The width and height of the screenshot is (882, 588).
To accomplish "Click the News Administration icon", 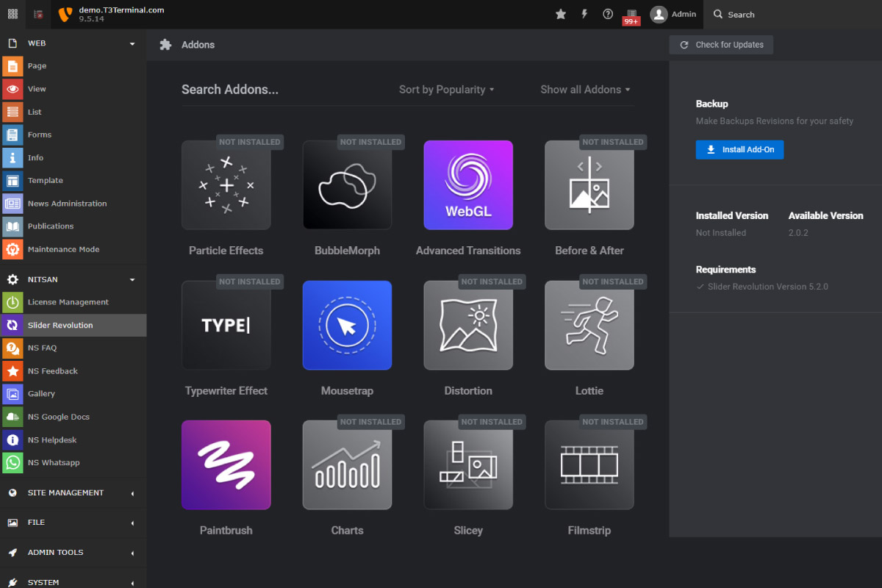I will 12,204.
